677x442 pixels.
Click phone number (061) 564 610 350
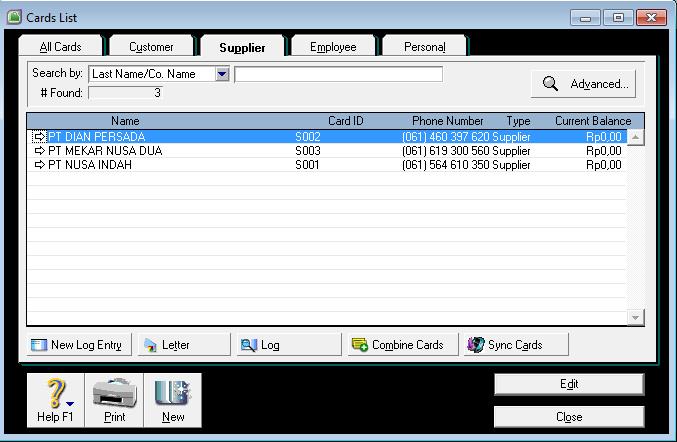click(446, 164)
